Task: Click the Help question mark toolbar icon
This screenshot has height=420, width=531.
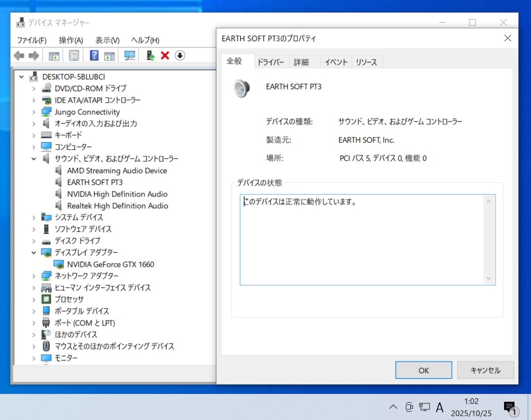Action: tap(93, 55)
